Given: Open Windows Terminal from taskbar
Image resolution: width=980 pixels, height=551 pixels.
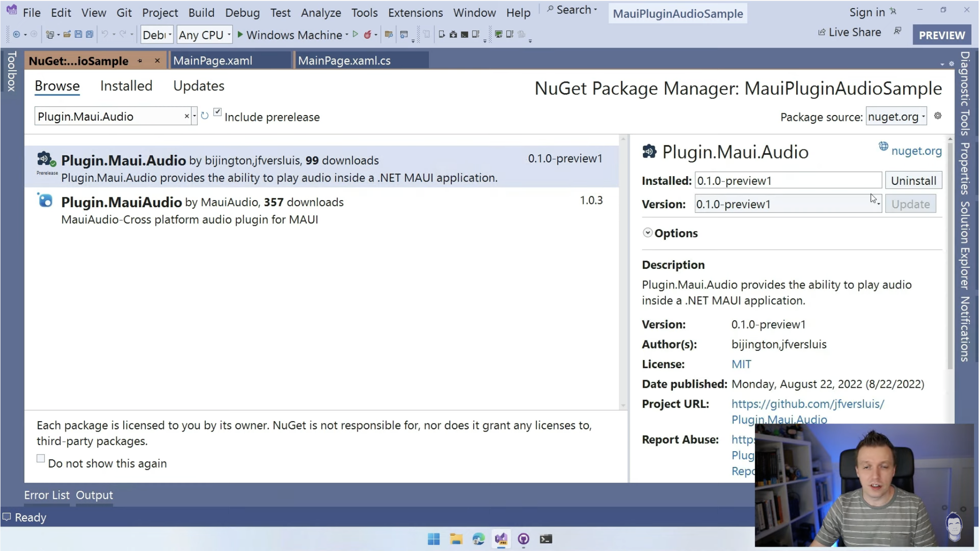Looking at the screenshot, I should click(x=546, y=539).
